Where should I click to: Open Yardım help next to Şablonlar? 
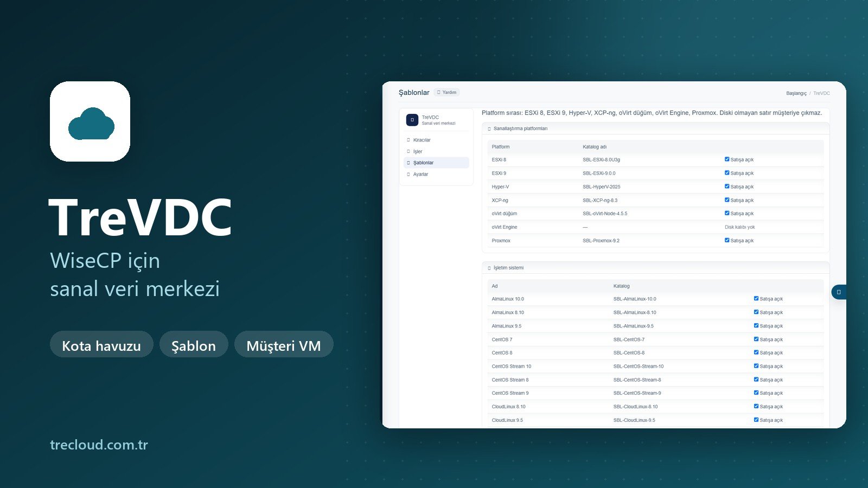point(447,93)
